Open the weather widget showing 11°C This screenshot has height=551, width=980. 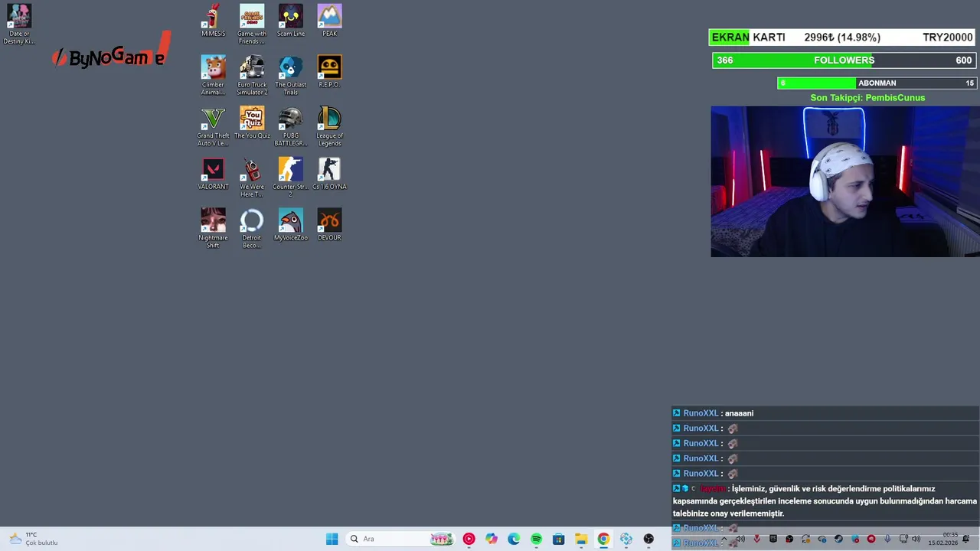33,539
